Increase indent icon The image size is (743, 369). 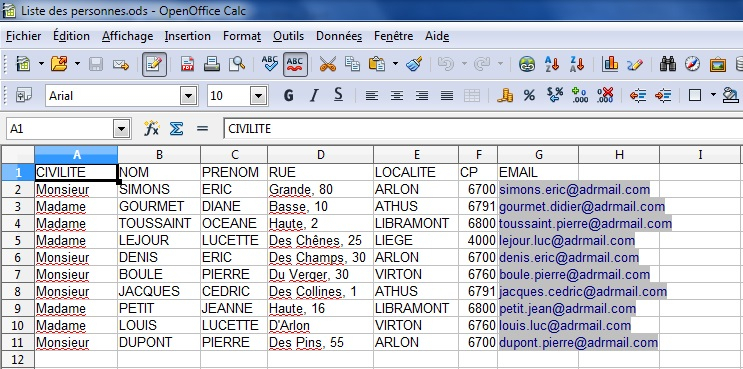pos(663,96)
